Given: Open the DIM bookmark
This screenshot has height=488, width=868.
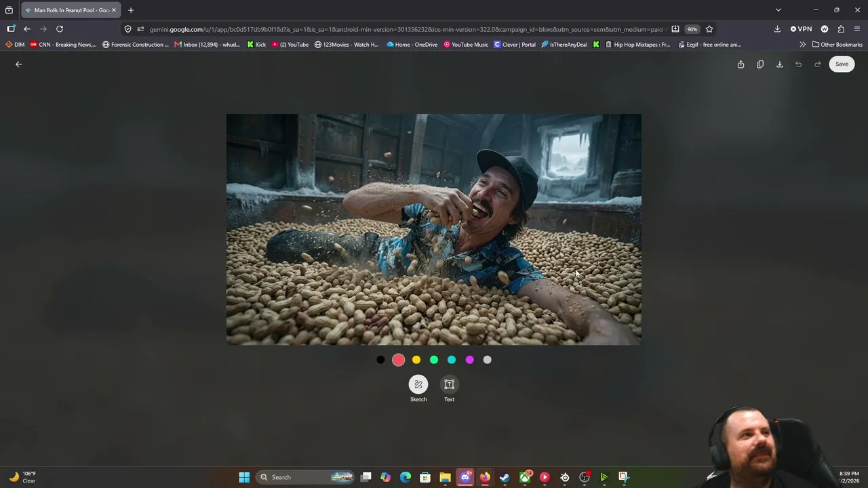Looking at the screenshot, I should pyautogui.click(x=15, y=45).
